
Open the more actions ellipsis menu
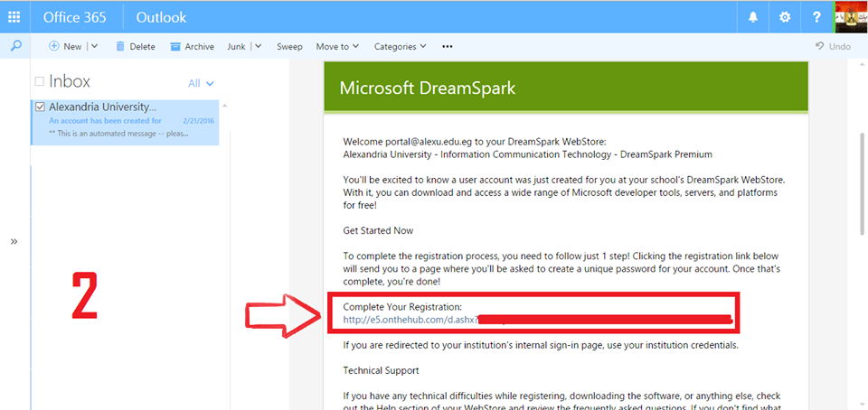448,46
